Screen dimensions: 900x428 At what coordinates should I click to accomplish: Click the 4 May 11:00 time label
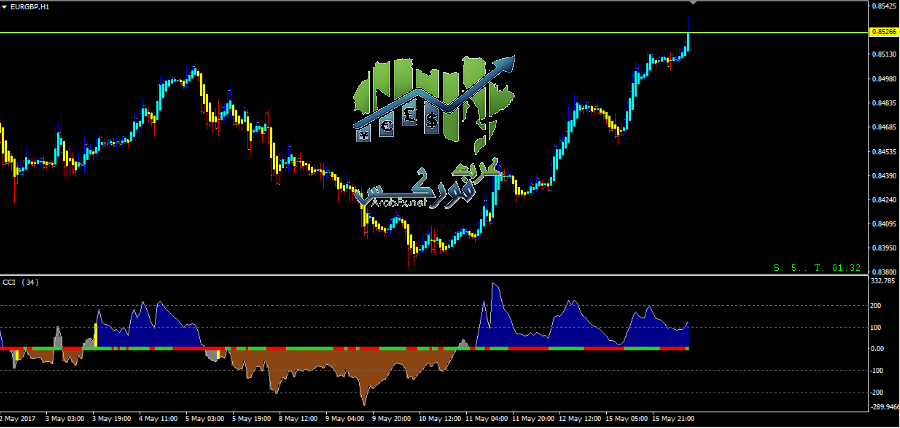pyautogui.click(x=158, y=419)
